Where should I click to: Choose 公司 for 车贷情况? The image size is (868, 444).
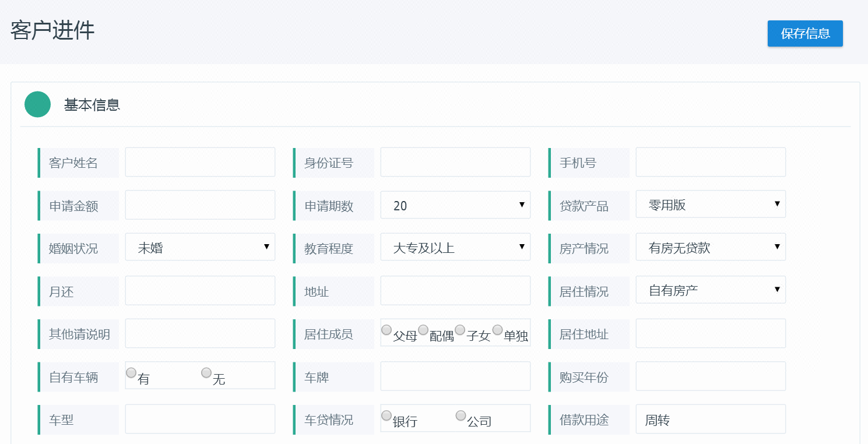point(461,415)
